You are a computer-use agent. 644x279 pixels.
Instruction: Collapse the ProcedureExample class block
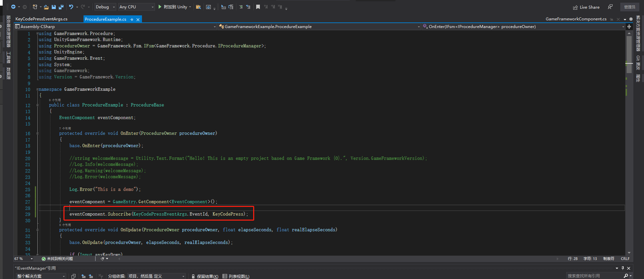[x=37, y=105]
